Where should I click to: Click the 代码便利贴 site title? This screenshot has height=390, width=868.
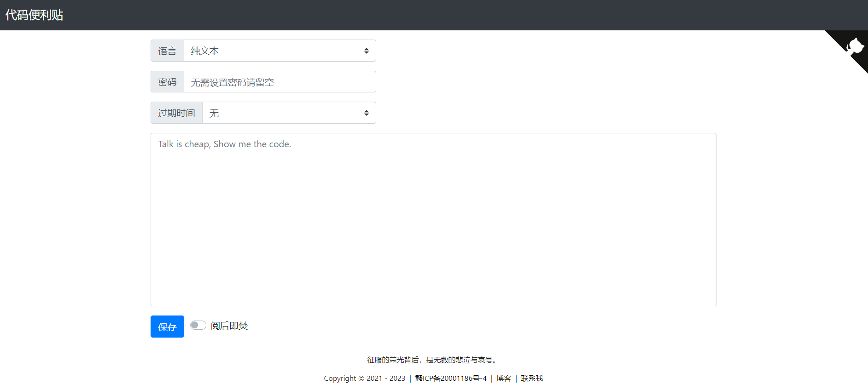pyautogui.click(x=34, y=15)
